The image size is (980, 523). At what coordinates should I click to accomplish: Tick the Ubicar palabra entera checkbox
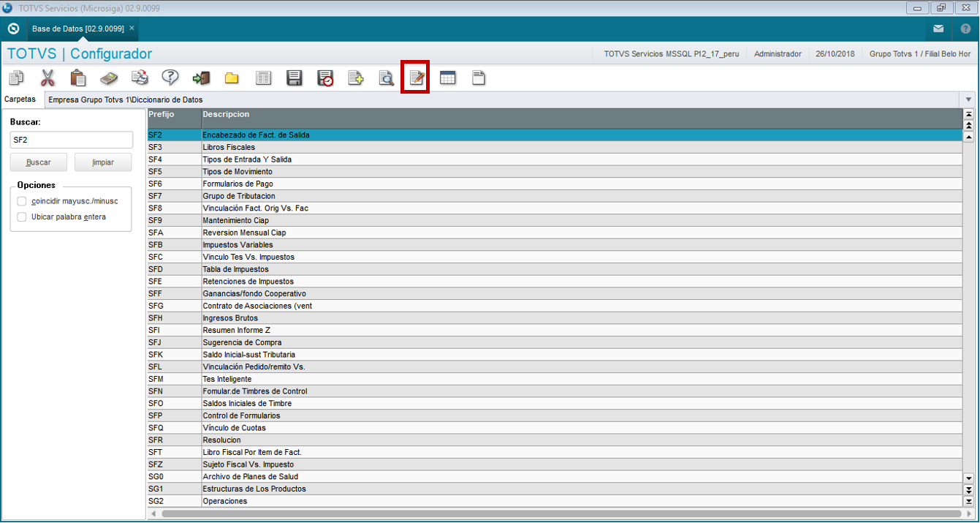click(x=22, y=217)
